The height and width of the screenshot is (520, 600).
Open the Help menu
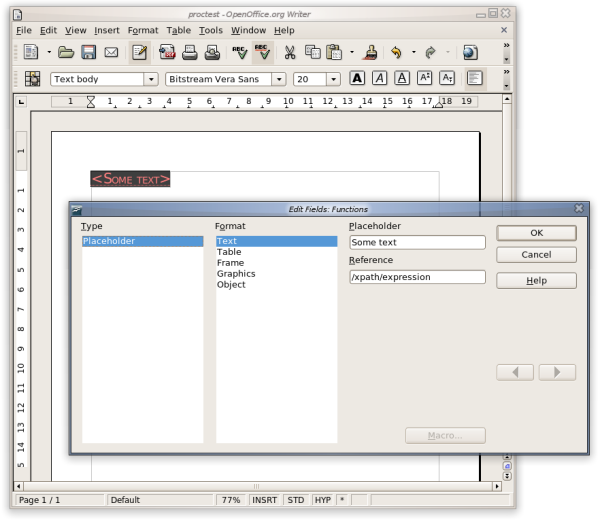tap(284, 30)
